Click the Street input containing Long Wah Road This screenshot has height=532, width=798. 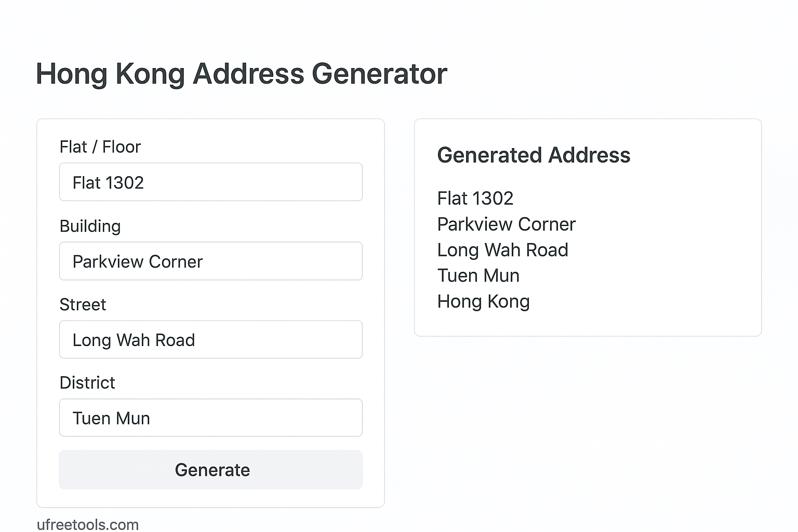coord(210,340)
